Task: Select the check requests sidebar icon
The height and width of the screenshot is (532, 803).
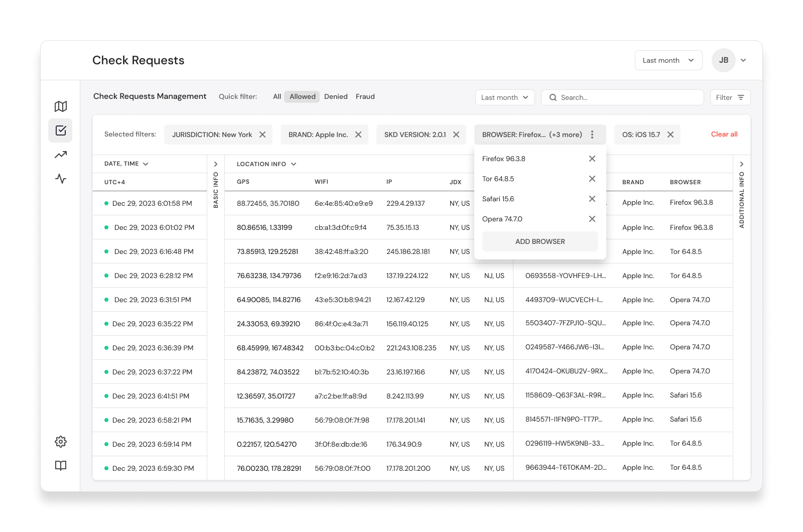Action: click(x=61, y=130)
